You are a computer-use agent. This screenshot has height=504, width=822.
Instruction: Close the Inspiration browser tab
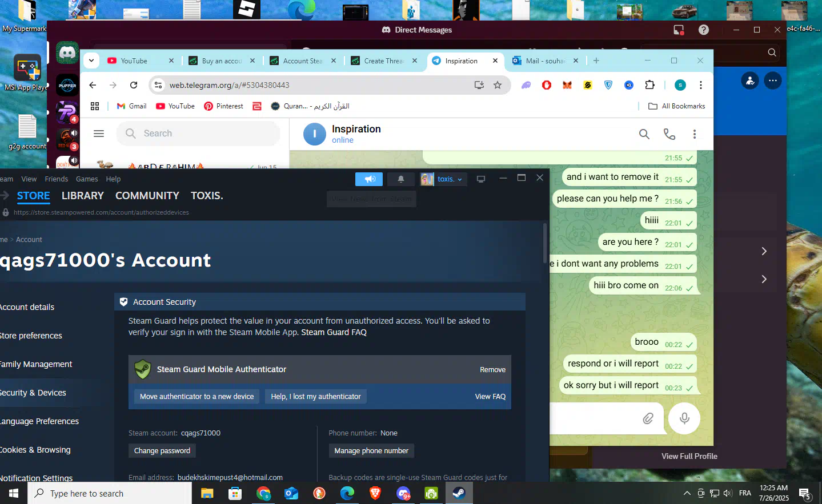(x=495, y=61)
